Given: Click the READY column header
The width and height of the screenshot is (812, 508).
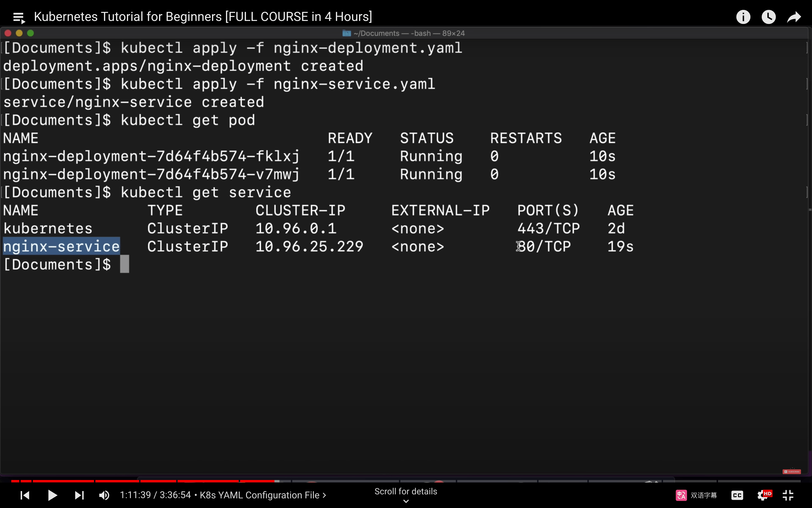Looking at the screenshot, I should 350,138.
